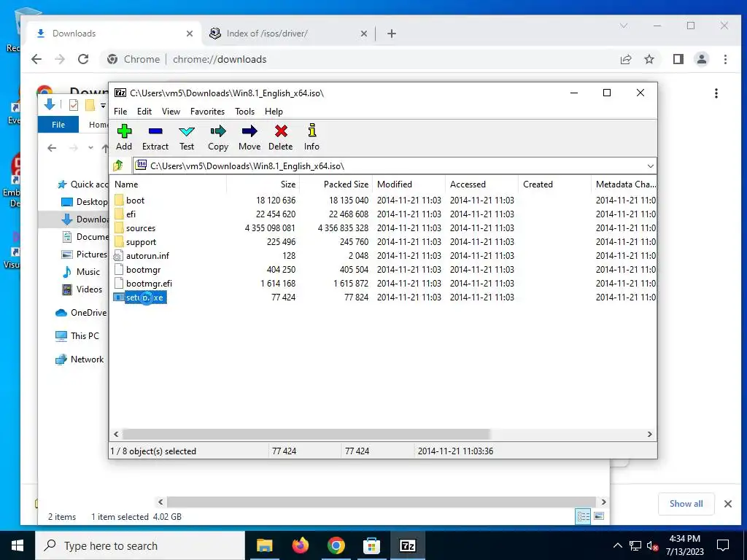Switch to the Index of /isos/driver/ tab
The height and width of the screenshot is (560, 747).
289,34
